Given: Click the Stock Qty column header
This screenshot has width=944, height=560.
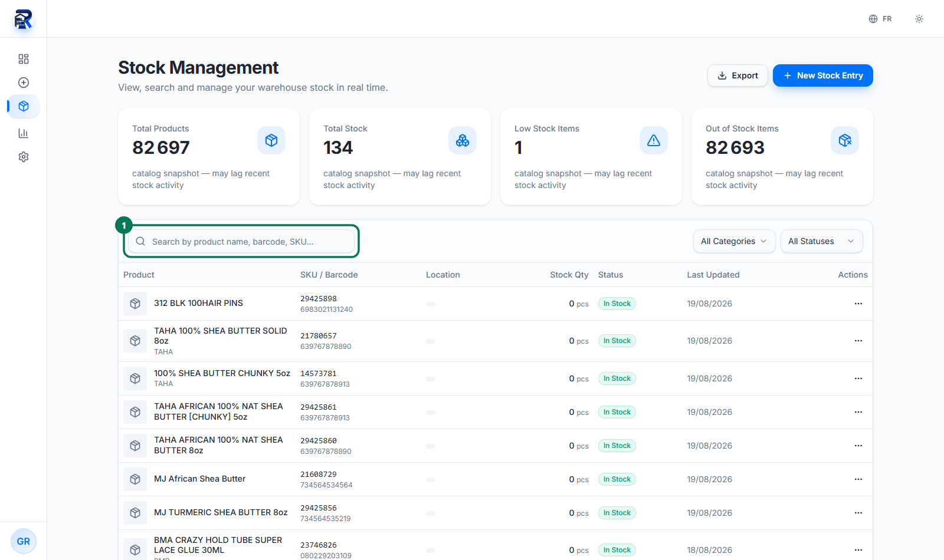Looking at the screenshot, I should pyautogui.click(x=569, y=275).
